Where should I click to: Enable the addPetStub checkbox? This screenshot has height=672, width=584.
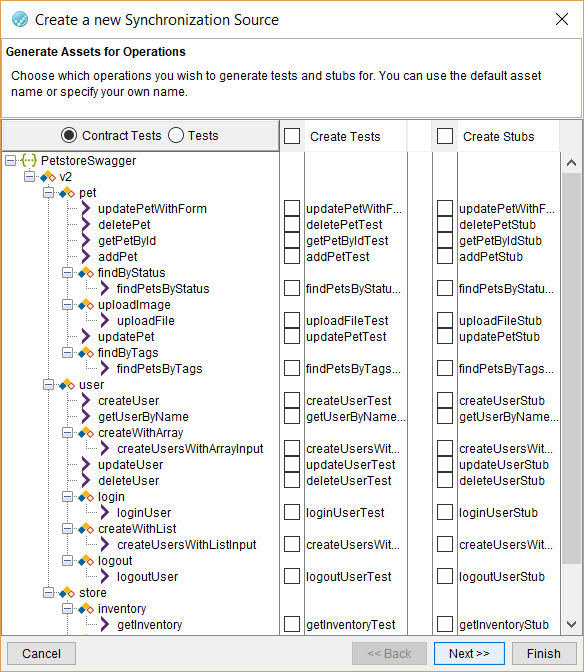click(445, 257)
